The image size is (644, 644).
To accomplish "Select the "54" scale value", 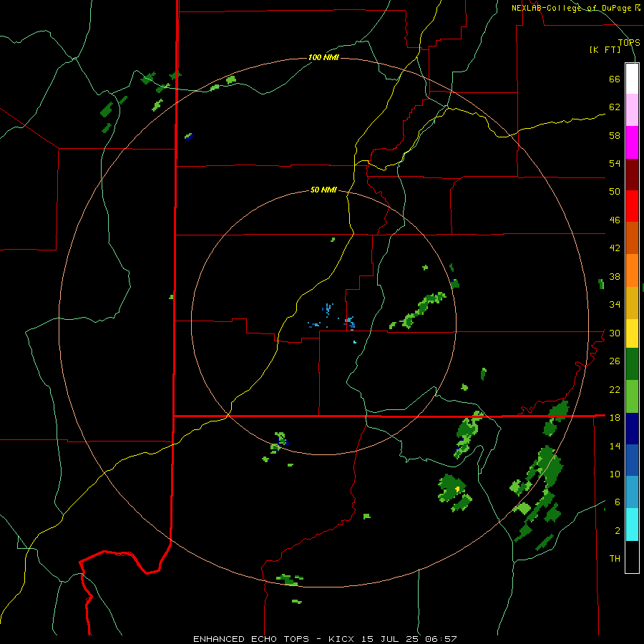I will (615, 163).
